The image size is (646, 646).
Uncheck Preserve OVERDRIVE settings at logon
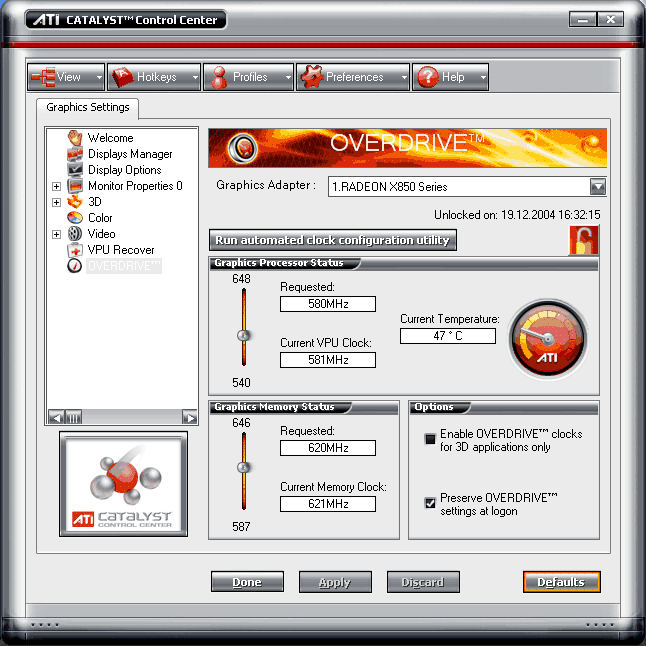(430, 503)
